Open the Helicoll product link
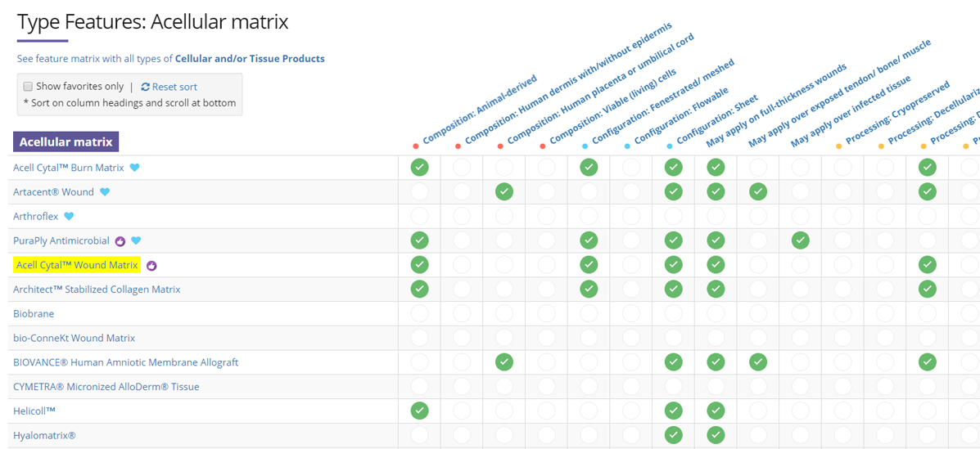980x449 pixels. point(34,411)
